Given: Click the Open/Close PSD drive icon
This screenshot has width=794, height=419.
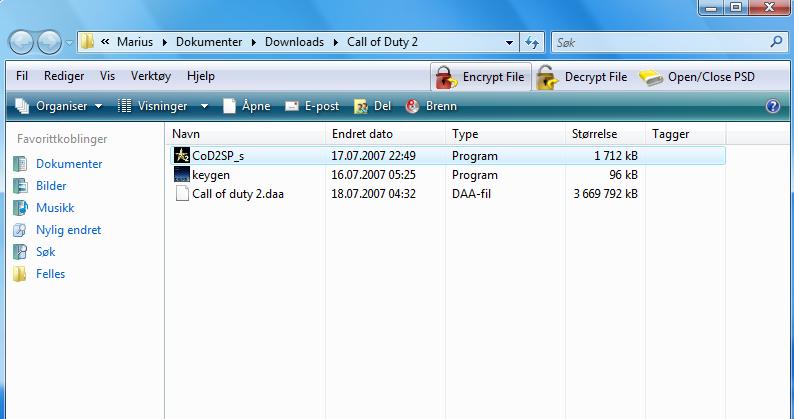Looking at the screenshot, I should coord(651,78).
